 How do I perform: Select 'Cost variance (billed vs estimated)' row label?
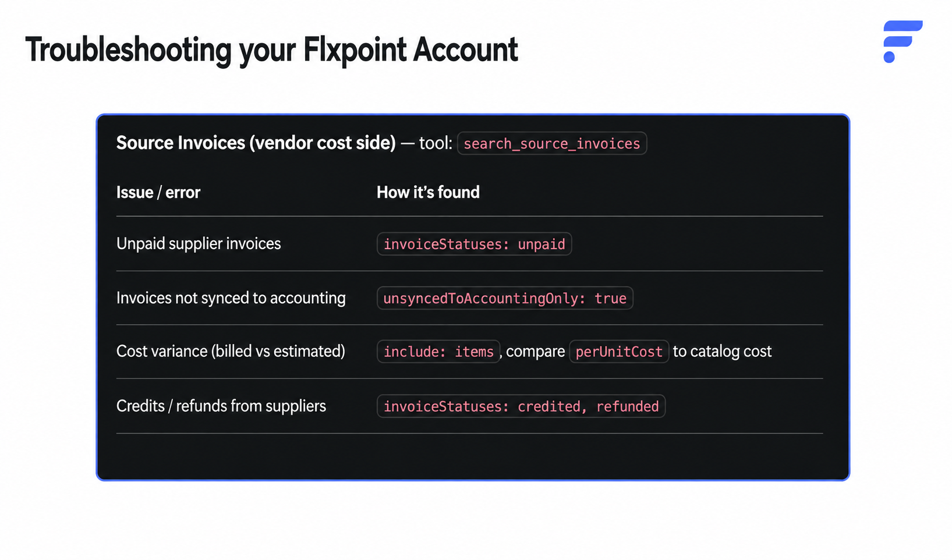pos(231,351)
